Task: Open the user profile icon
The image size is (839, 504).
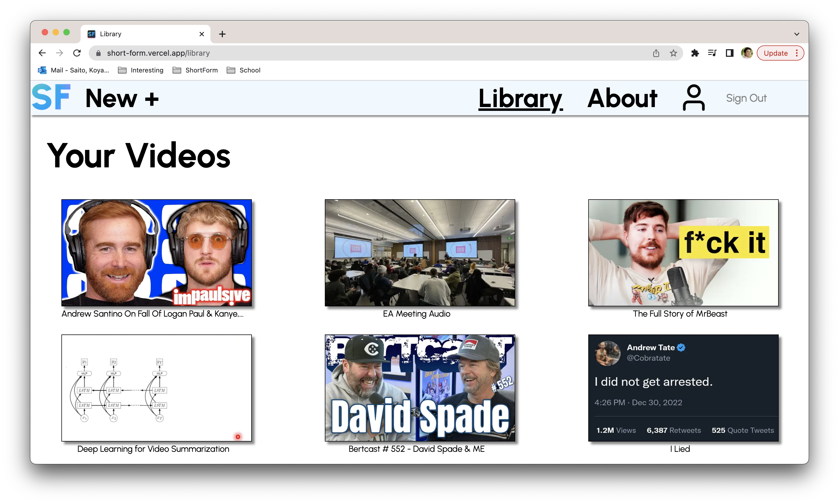Action: 693,98
